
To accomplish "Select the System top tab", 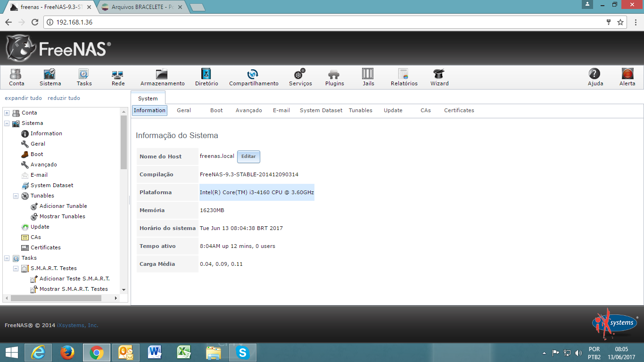I will [148, 99].
